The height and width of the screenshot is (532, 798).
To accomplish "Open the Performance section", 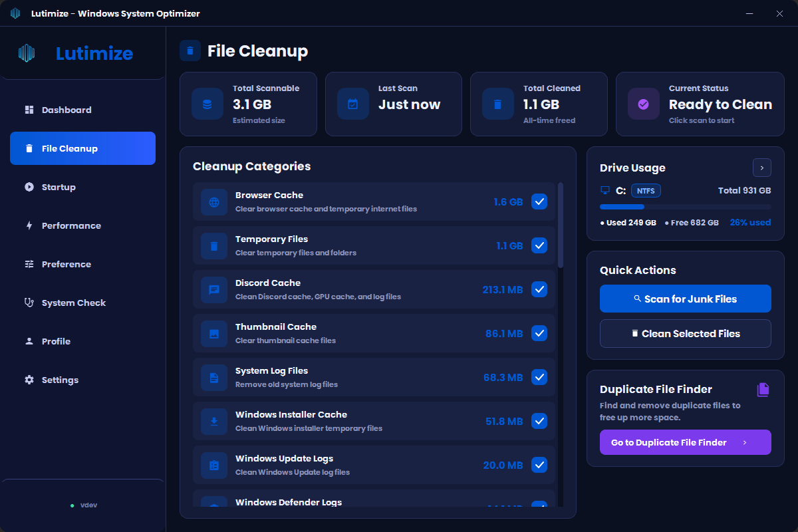I will tap(82, 225).
